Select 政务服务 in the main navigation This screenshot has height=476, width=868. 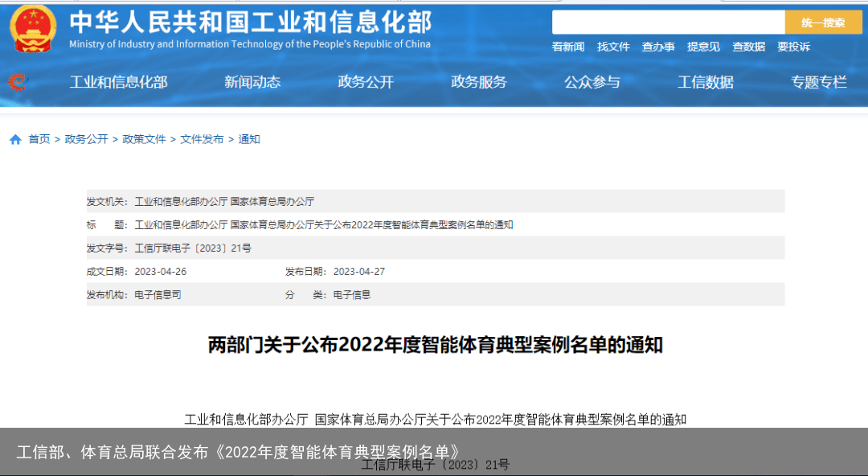pos(479,82)
